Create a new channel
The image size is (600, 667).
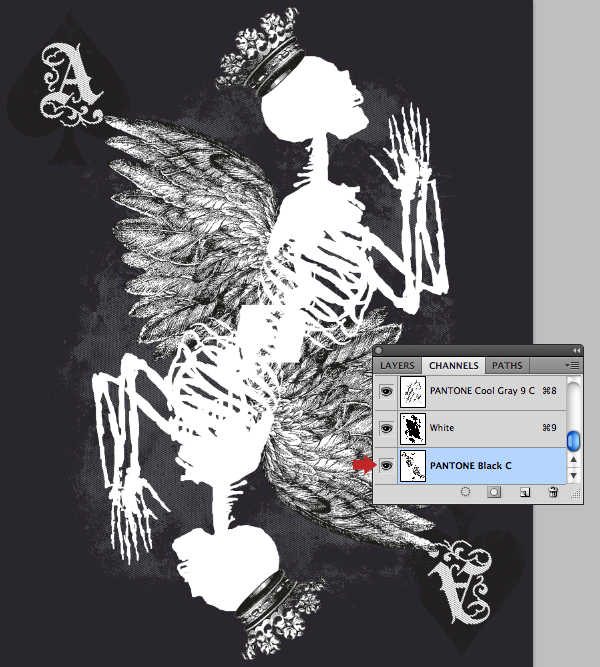pos(525,493)
